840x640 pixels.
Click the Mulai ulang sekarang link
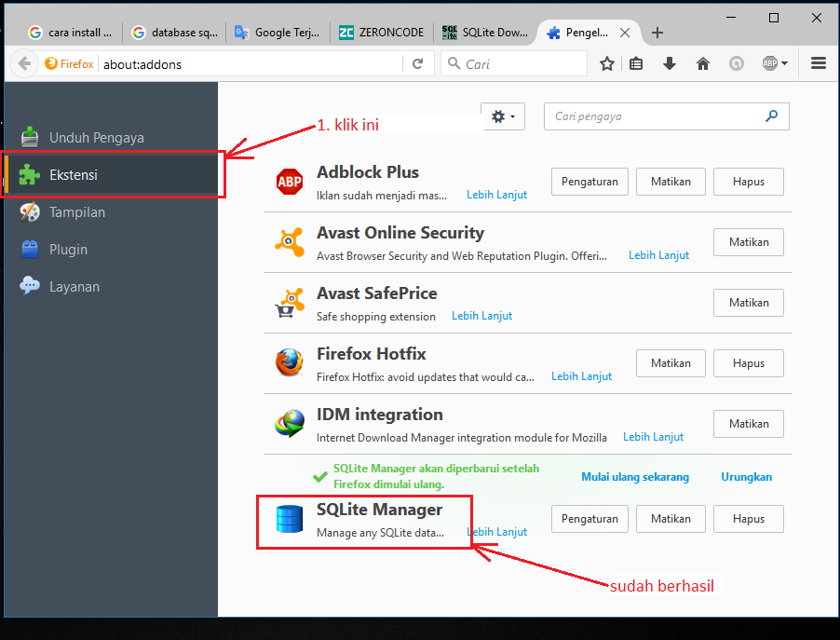[634, 476]
